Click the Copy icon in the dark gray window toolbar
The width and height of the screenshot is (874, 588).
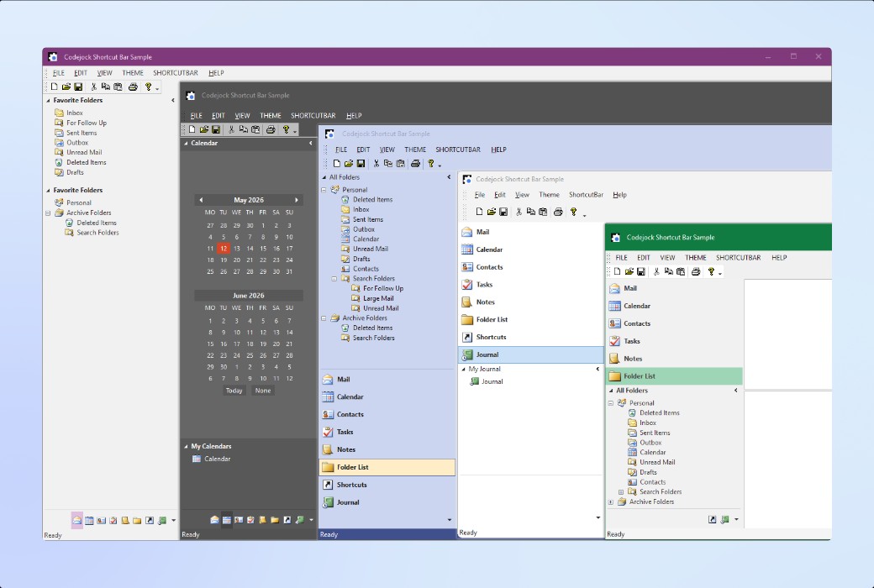[243, 129]
